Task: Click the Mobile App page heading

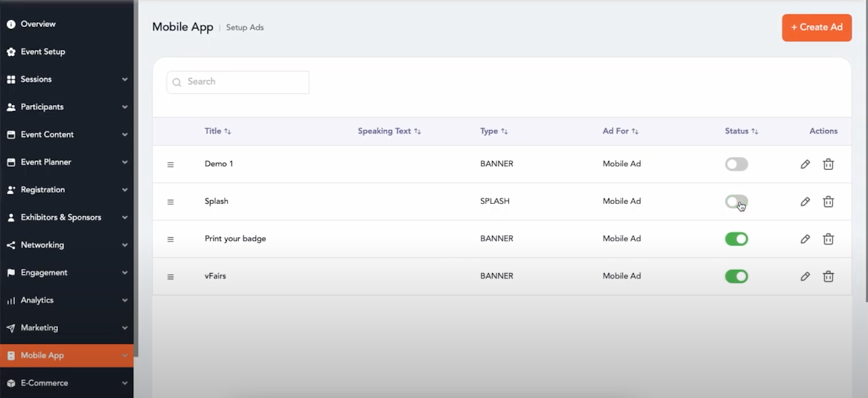Action: 182,27
